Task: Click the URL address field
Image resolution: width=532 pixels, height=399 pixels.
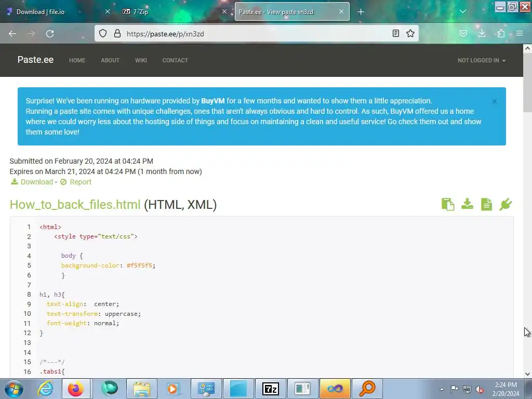Action: tap(256, 34)
